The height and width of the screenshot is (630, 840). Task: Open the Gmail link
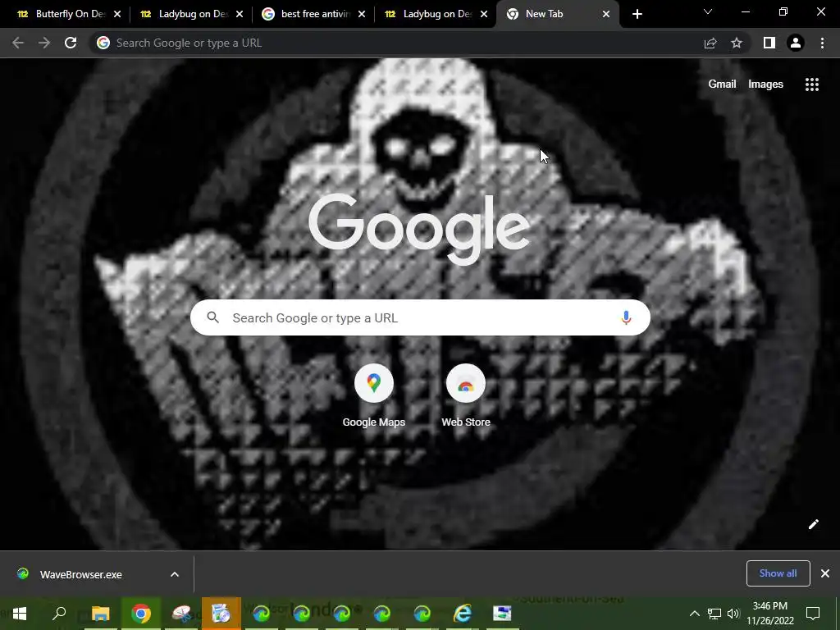tap(722, 84)
